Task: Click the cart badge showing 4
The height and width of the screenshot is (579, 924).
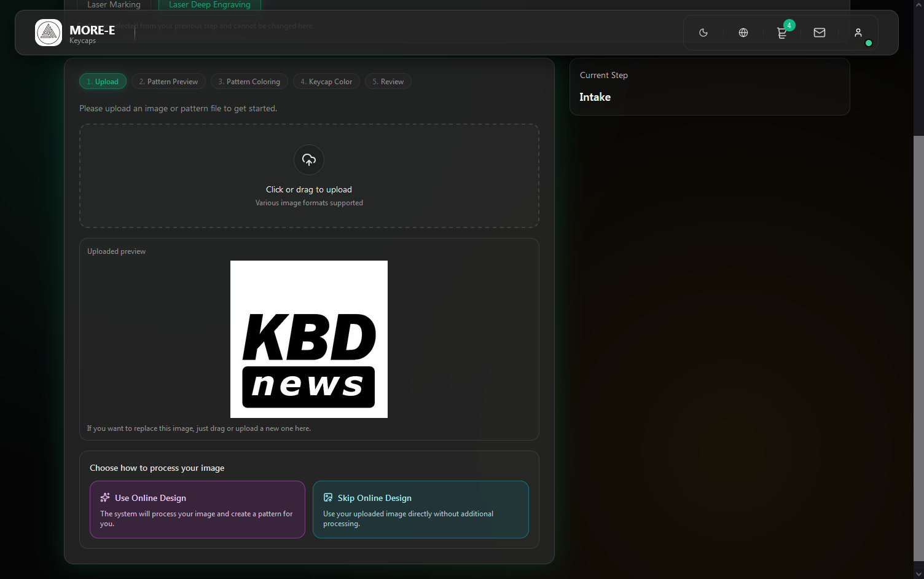Action: 789,25
